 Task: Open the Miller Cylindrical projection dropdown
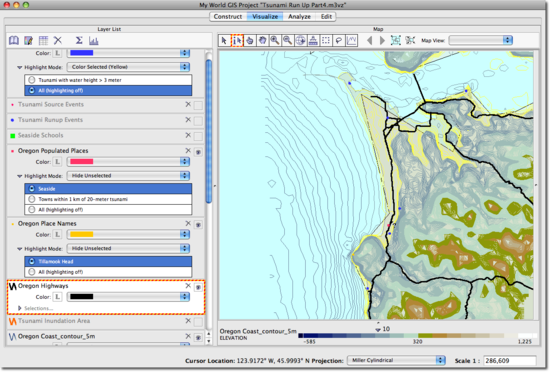pyautogui.click(x=396, y=360)
